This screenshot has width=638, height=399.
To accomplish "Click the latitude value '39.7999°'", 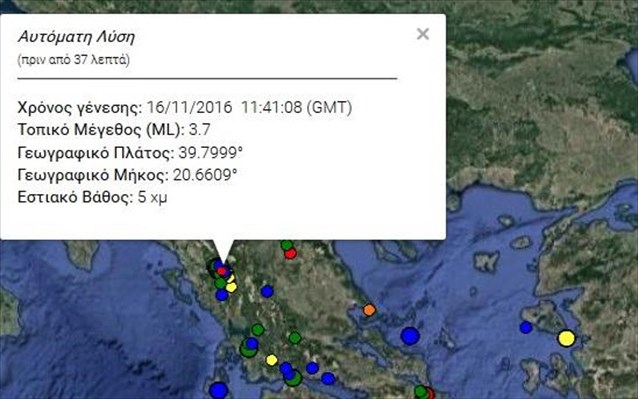I will (x=210, y=153).
